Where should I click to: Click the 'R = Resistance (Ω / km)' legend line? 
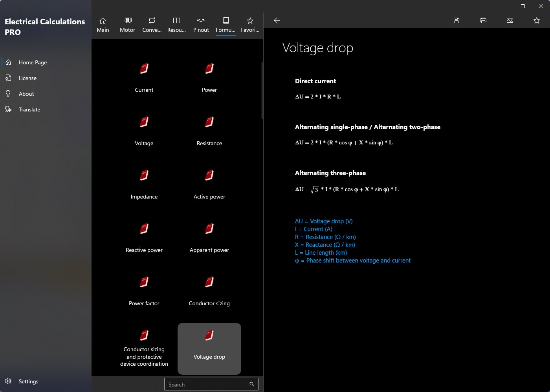[325, 237]
